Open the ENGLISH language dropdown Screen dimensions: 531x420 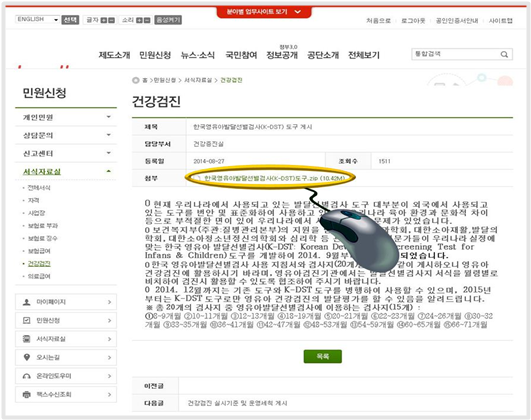point(37,19)
